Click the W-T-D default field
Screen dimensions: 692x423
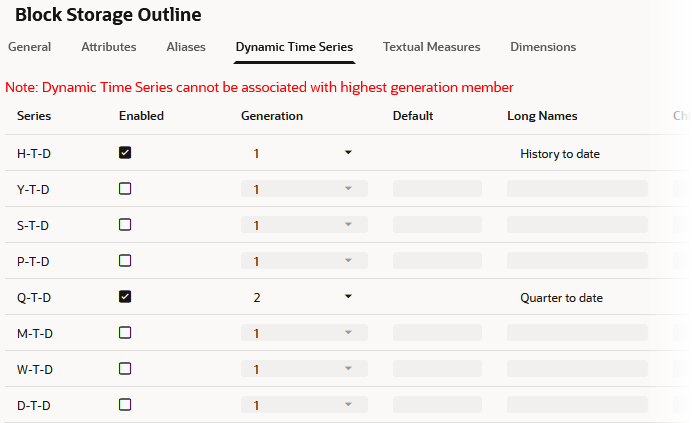point(437,369)
